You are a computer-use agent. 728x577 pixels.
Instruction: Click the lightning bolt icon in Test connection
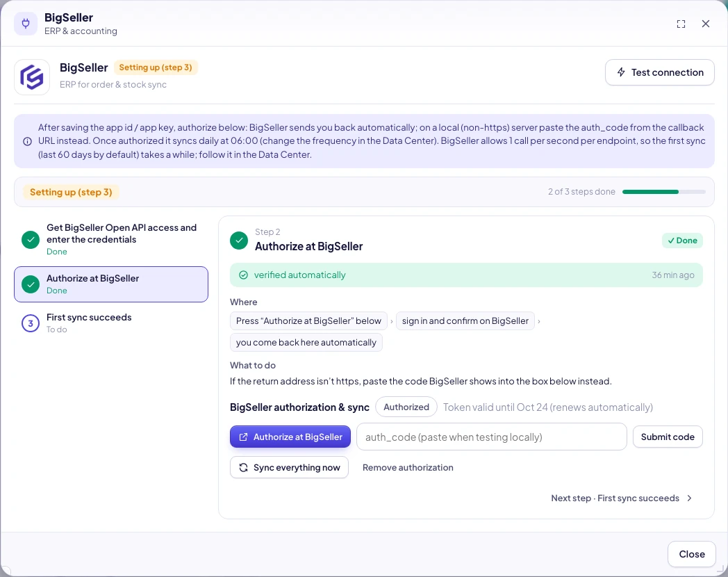pos(621,72)
